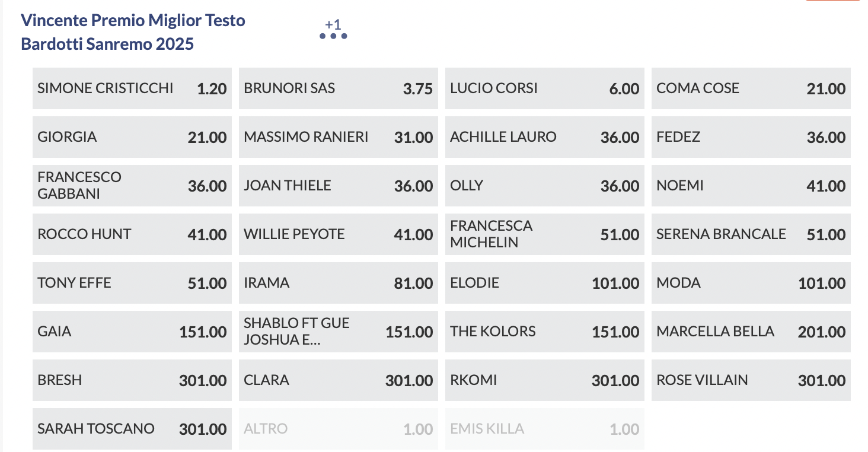The width and height of the screenshot is (868, 452).
Task: Choose Francesco Gabbani at 36.00
Action: [x=132, y=186]
